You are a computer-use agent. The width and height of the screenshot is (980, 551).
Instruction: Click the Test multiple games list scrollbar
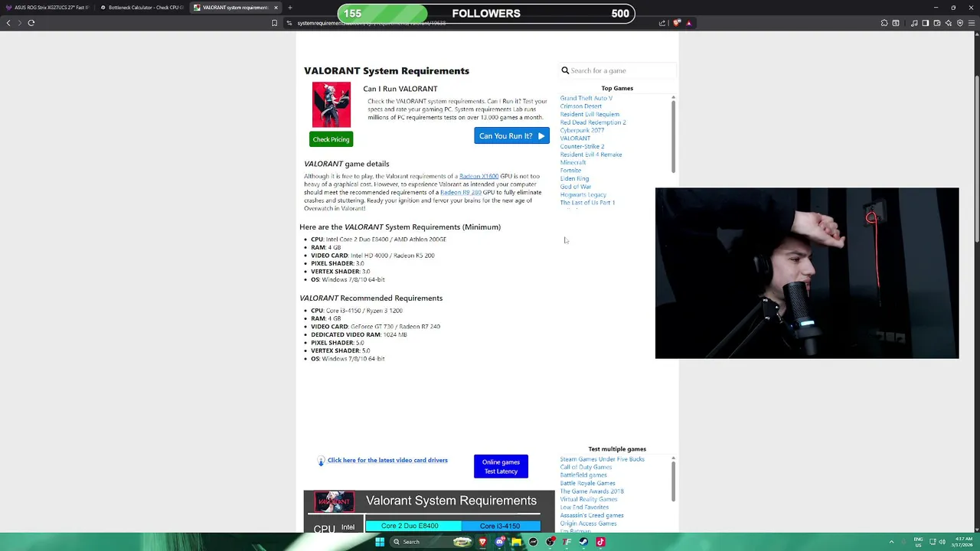pos(673,480)
